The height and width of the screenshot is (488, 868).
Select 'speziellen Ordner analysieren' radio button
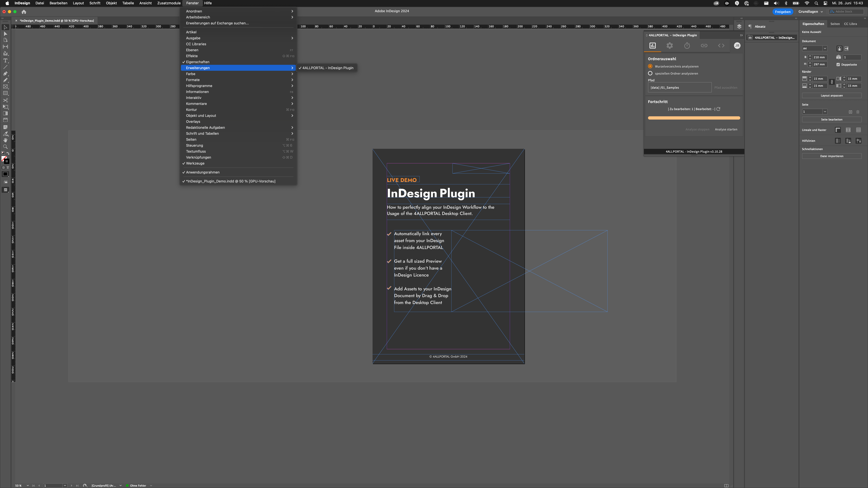click(650, 73)
